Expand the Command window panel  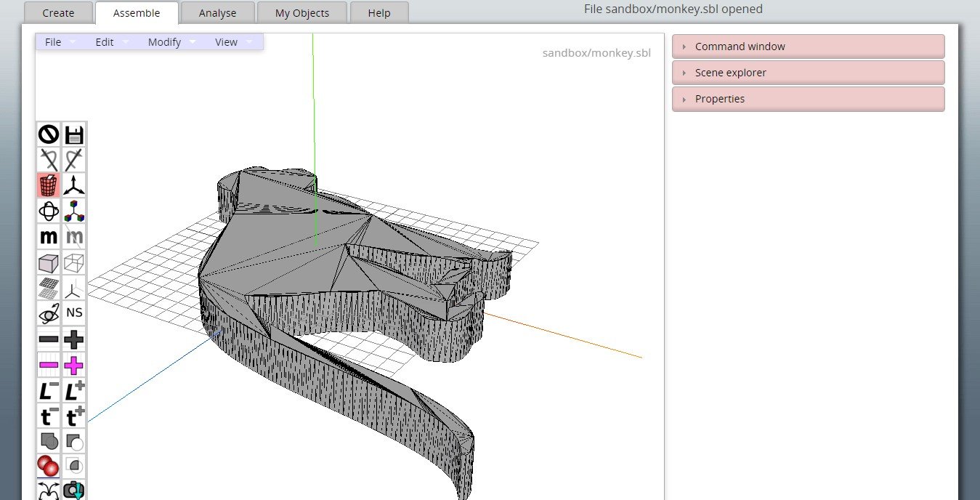pyautogui.click(x=809, y=47)
